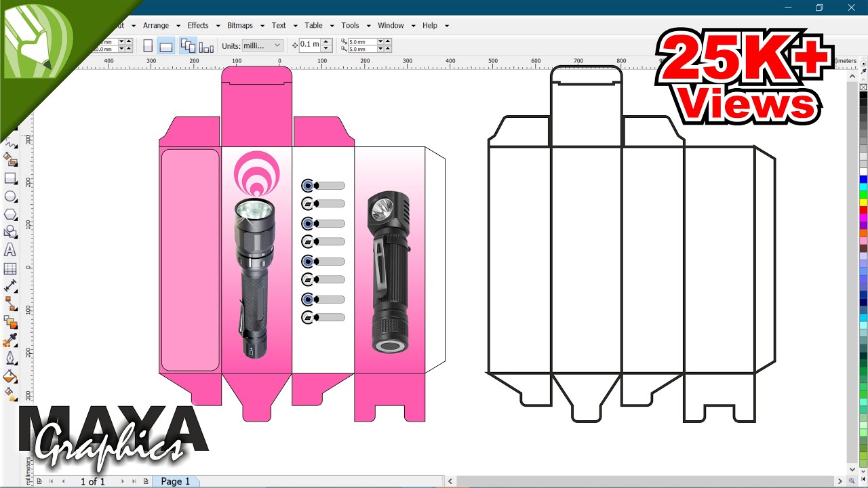Expand the arrow next to Text

pyautogui.click(x=295, y=26)
